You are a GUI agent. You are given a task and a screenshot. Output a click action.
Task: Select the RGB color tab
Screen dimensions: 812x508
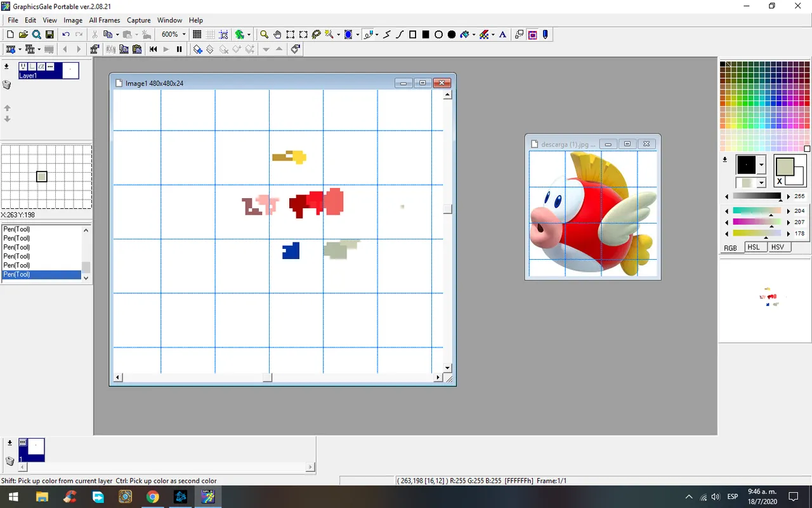731,248
